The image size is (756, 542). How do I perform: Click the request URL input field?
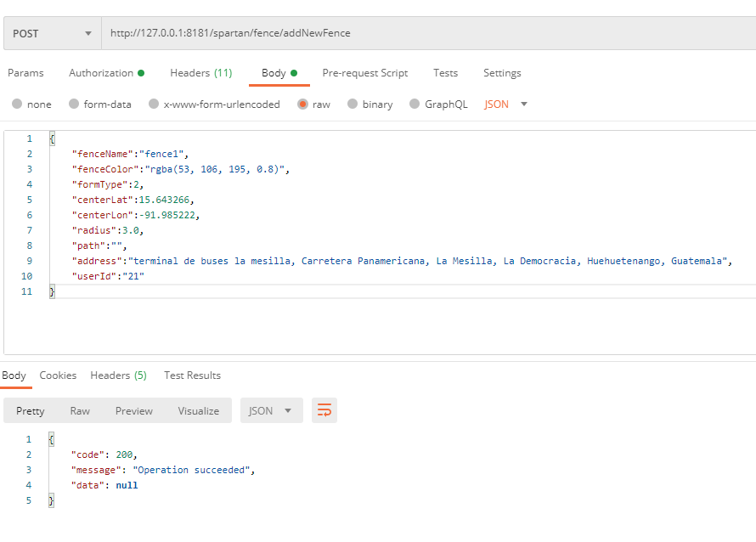(425, 33)
